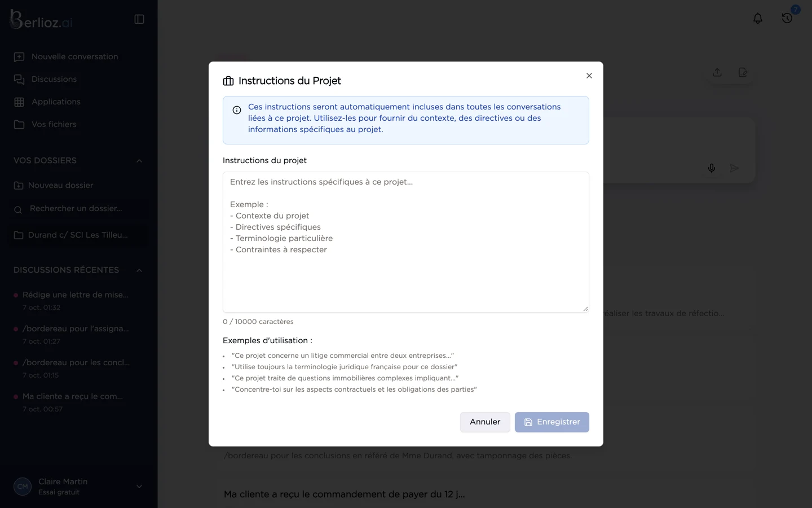Image resolution: width=812 pixels, height=508 pixels.
Task: Click the info icon in blue banner
Action: (x=237, y=110)
